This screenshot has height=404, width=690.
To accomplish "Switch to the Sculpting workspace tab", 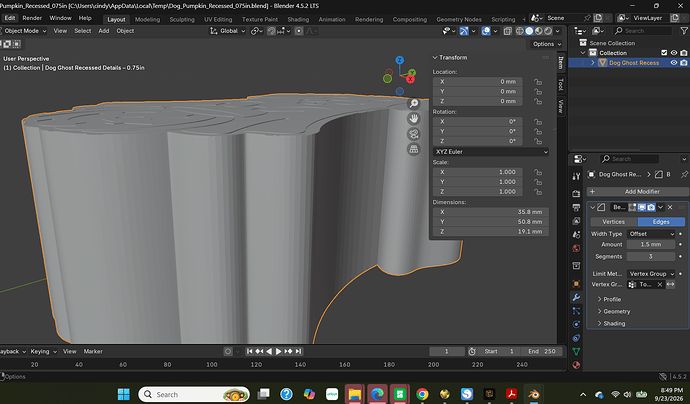I will 182,19.
